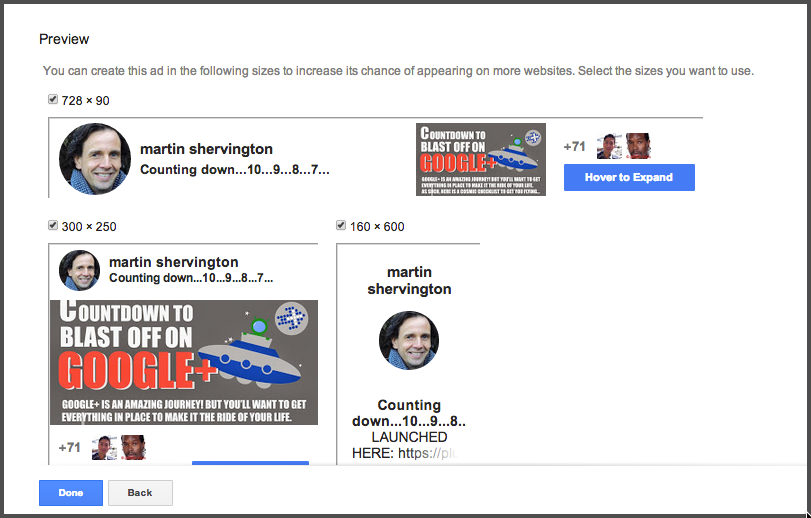Click the 300 × 250 size label
This screenshot has height=518, width=811.
(x=89, y=227)
